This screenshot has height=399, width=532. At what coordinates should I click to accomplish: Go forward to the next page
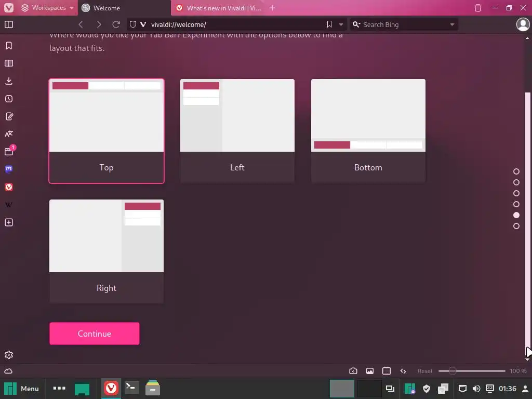pyautogui.click(x=99, y=24)
